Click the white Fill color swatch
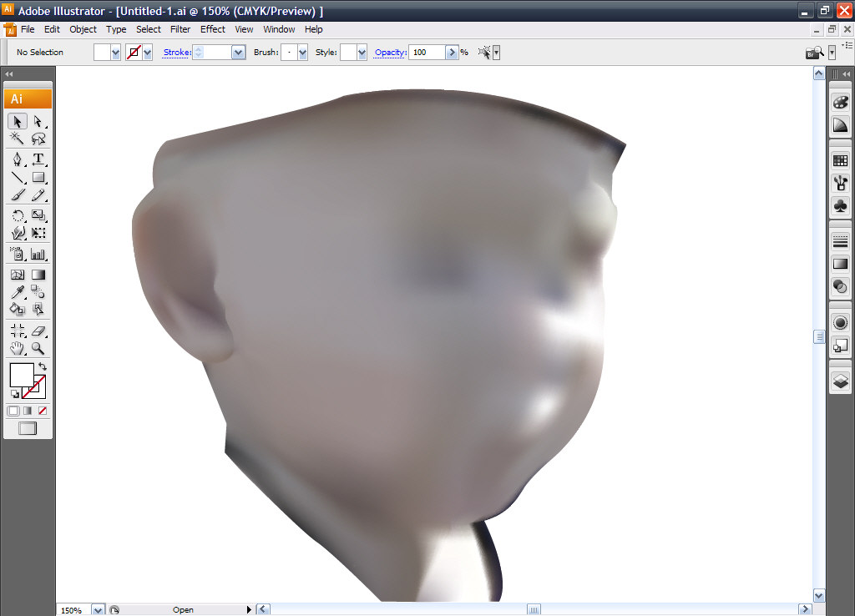This screenshot has height=616, width=855. tap(20, 374)
